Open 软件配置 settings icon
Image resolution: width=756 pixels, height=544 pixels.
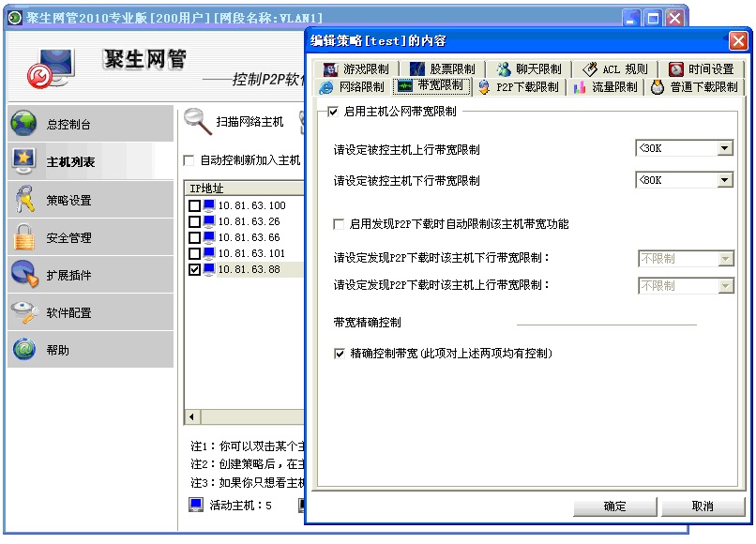pos(24,312)
